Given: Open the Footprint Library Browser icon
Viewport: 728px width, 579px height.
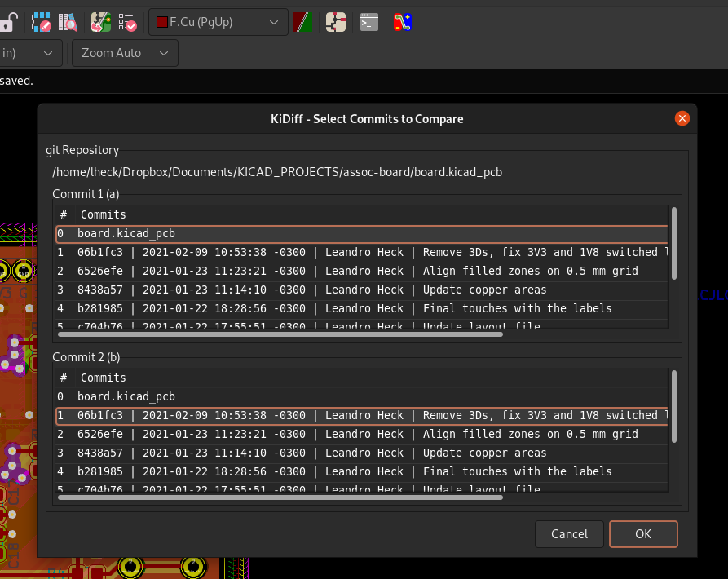Looking at the screenshot, I should pos(68,22).
